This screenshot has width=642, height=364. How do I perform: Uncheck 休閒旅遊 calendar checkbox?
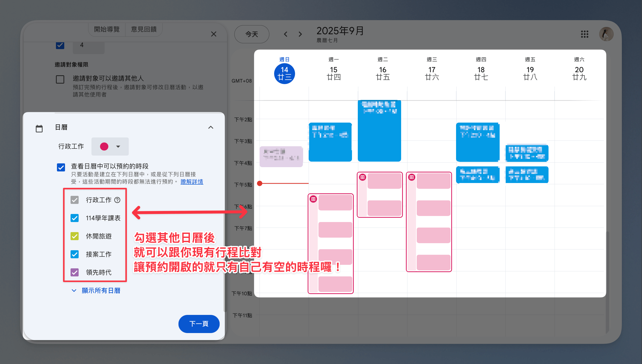[x=75, y=236]
